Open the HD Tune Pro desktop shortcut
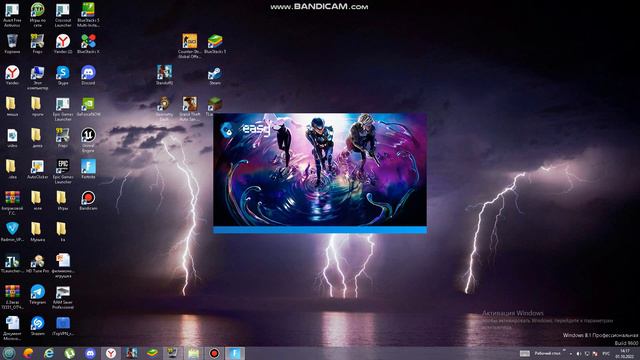640x360 pixels. [37, 263]
